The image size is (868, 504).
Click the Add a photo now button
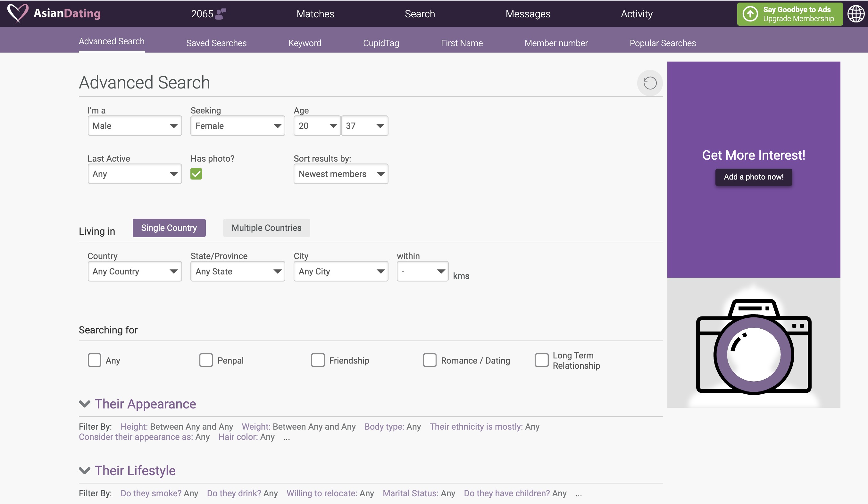753,177
